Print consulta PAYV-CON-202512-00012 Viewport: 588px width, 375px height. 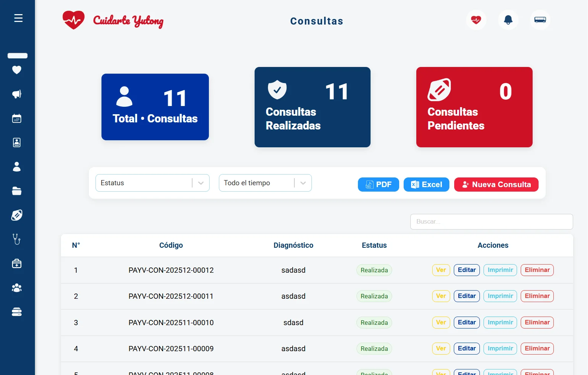(500, 270)
